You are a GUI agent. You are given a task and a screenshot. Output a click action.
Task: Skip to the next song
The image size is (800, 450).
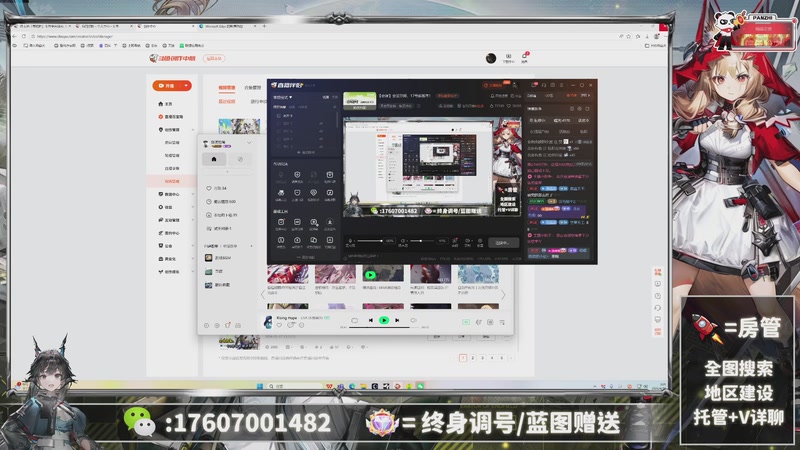(398, 320)
